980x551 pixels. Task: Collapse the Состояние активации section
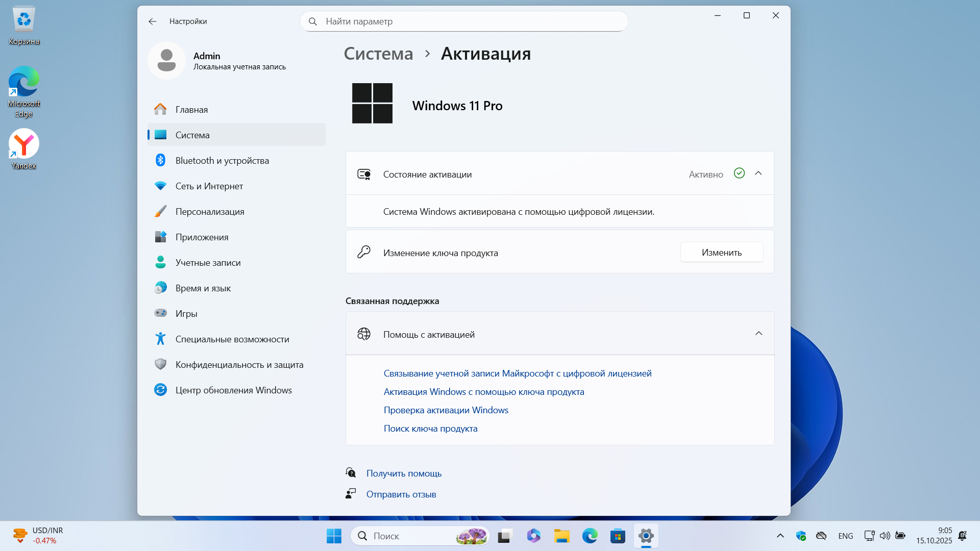(758, 173)
